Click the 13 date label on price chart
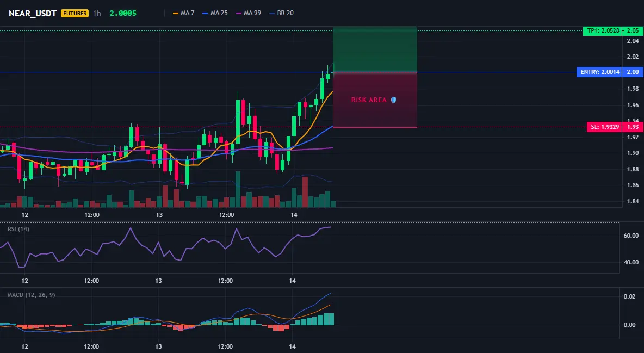The image size is (644, 353). 159,215
